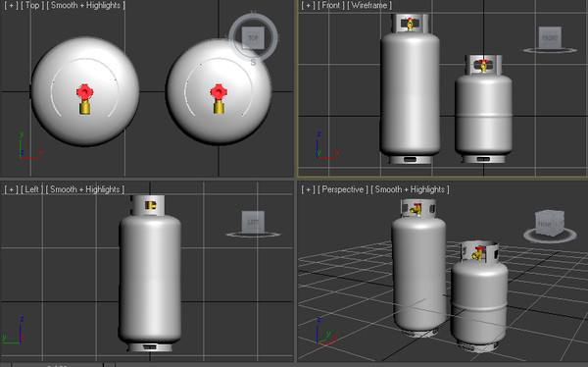Select the brass valve on tall Perspective cylinder

[416, 210]
